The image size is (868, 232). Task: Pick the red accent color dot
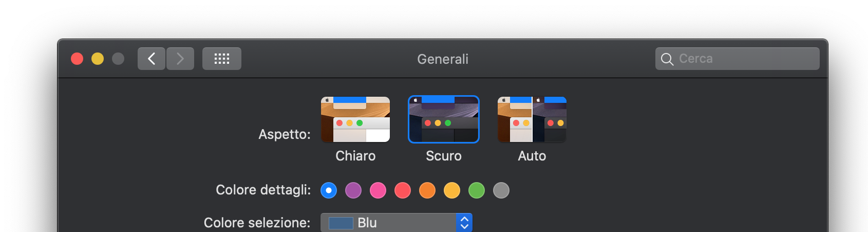(x=403, y=190)
